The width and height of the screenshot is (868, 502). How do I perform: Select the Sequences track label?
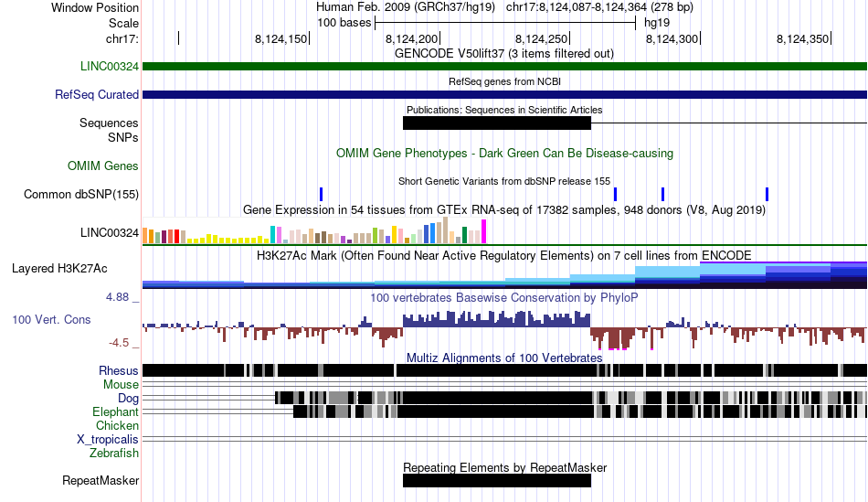(109, 123)
